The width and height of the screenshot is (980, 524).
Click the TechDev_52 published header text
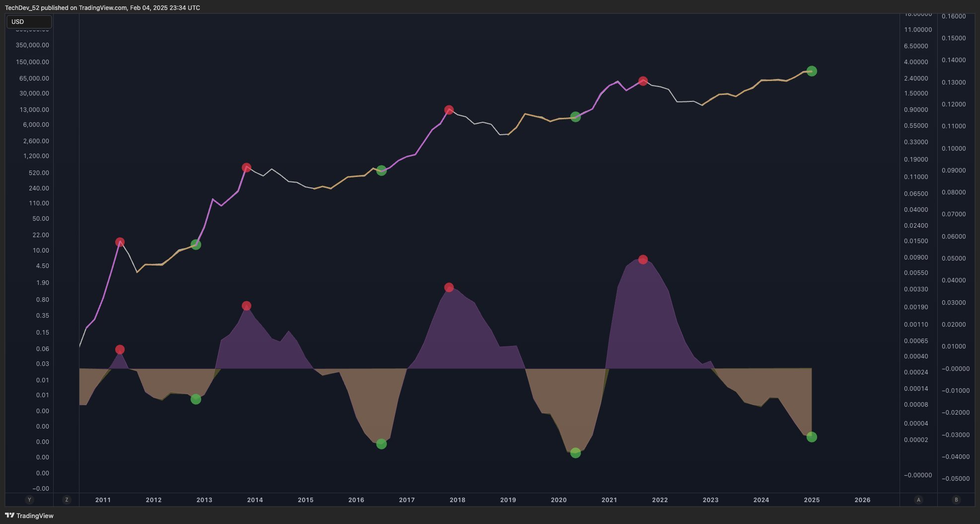102,8
